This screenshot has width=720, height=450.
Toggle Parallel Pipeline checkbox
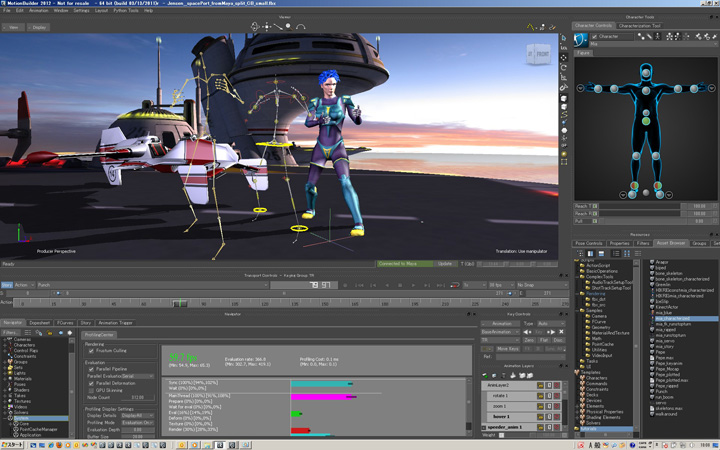click(x=91, y=369)
